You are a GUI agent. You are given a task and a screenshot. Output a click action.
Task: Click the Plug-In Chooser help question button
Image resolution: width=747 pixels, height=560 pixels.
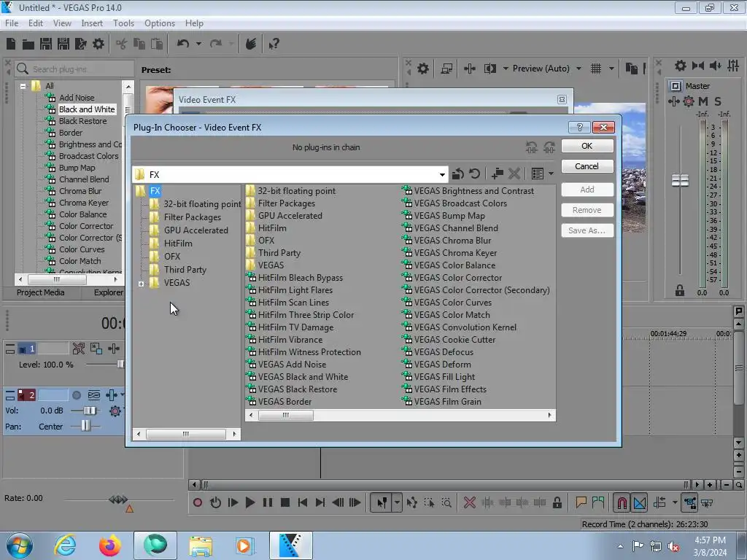tap(579, 127)
